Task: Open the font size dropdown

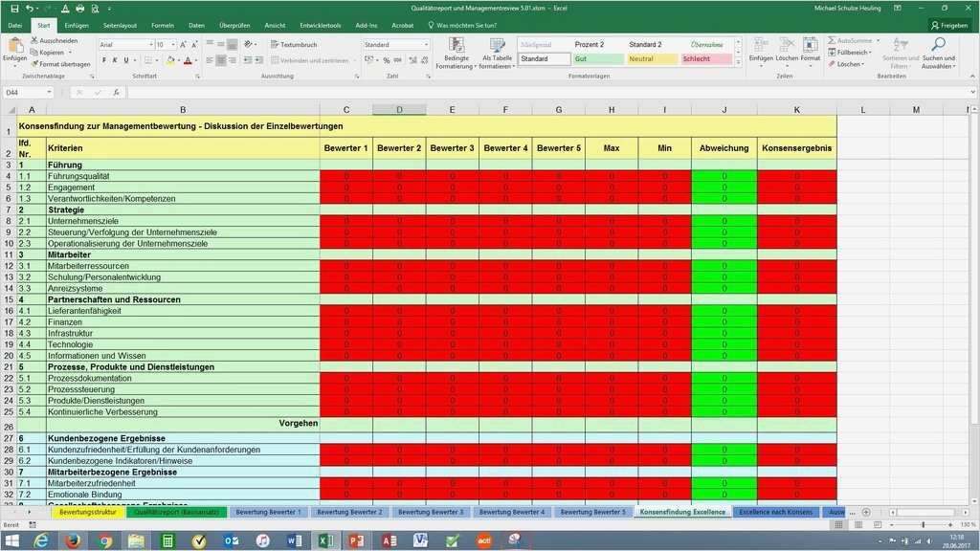Action: [x=171, y=45]
